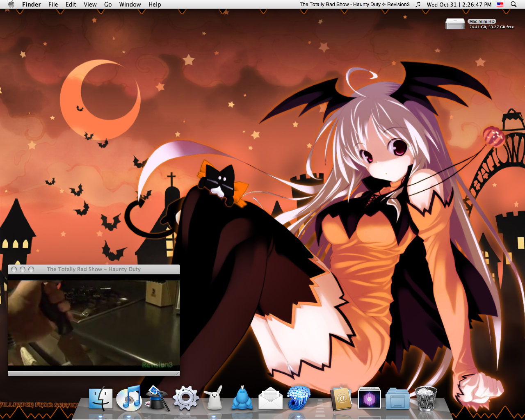Open the US flag input menu
The width and height of the screenshot is (525, 420).
pos(500,5)
